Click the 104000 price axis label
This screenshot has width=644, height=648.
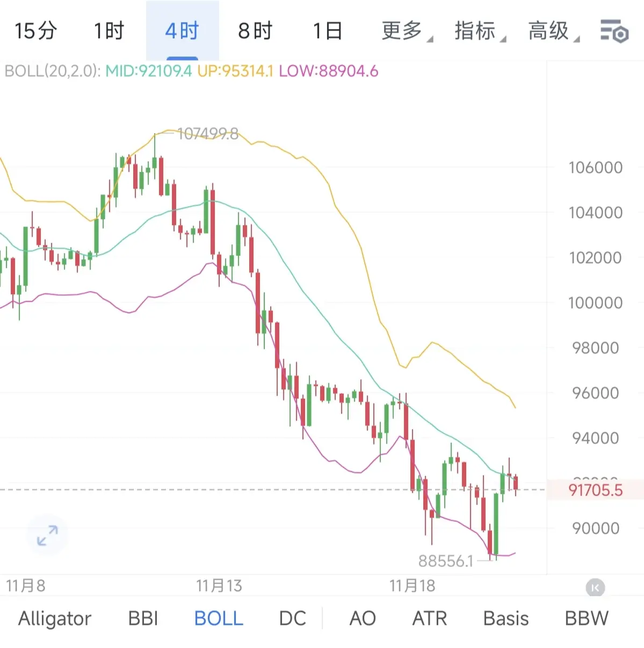[596, 213]
